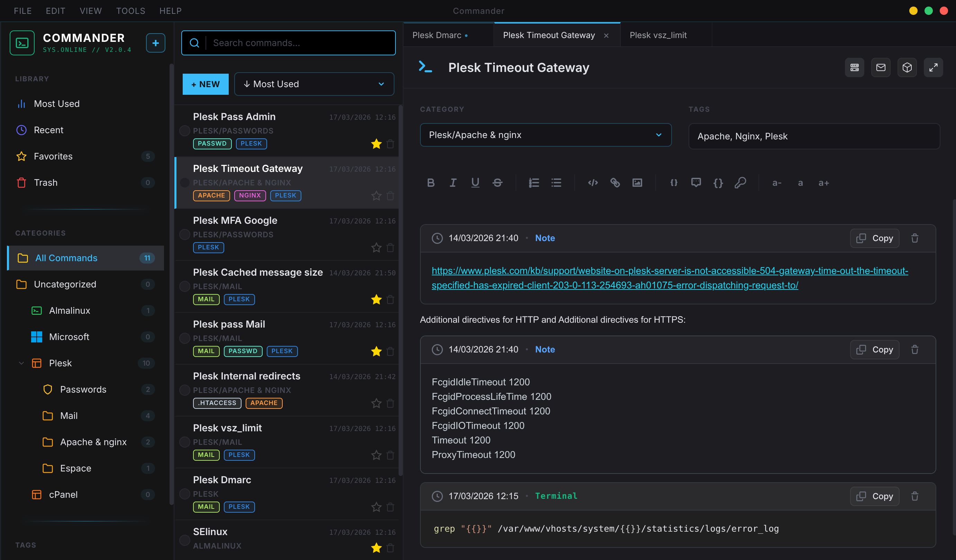The image size is (956, 560).
Task: Click the + NEW command button
Action: [205, 84]
